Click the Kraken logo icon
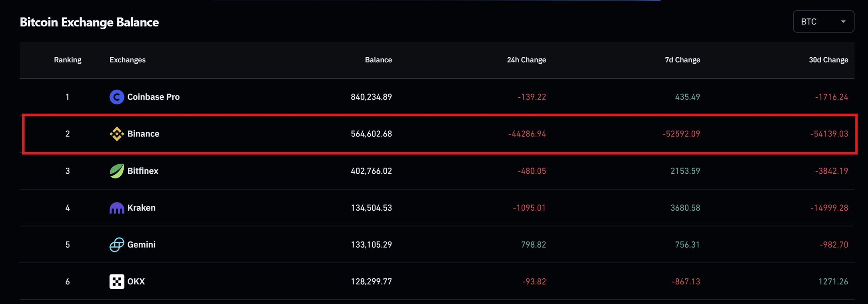This screenshot has width=868, height=304. pos(117,208)
